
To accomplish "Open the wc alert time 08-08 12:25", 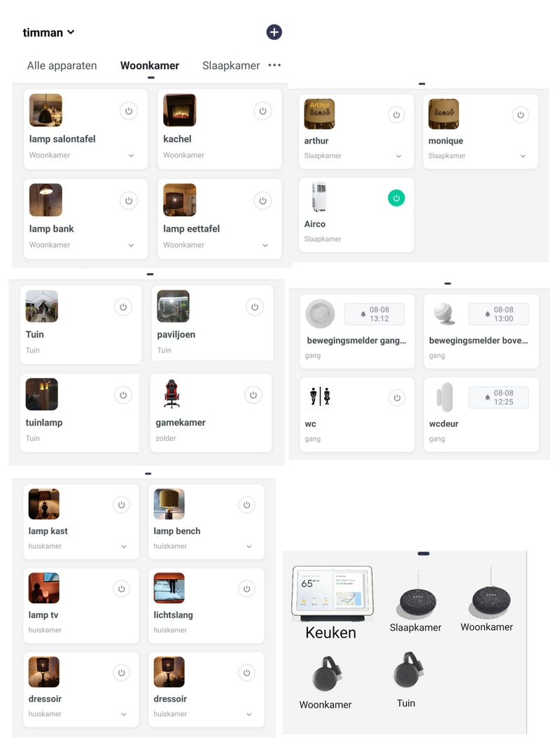I will [498, 398].
